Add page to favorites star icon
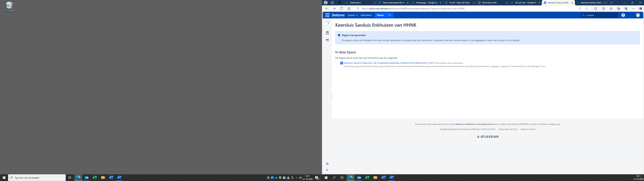This screenshot has width=644, height=181. [x=586, y=9]
